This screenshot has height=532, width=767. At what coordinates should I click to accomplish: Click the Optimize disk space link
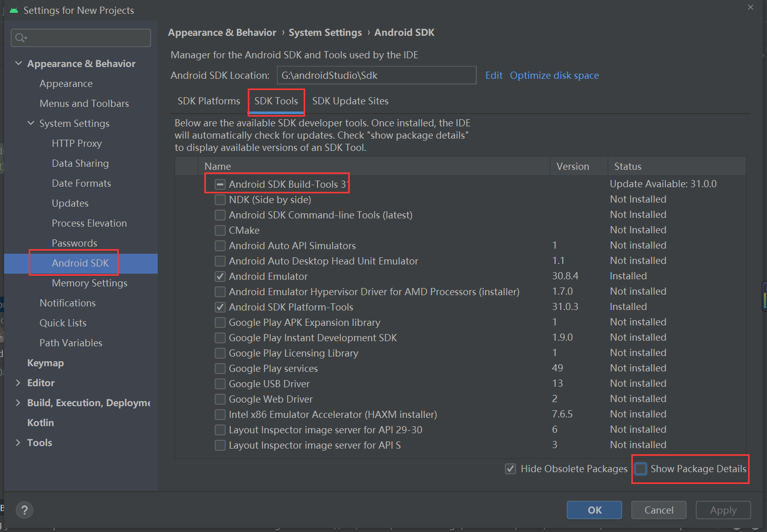[x=554, y=75]
